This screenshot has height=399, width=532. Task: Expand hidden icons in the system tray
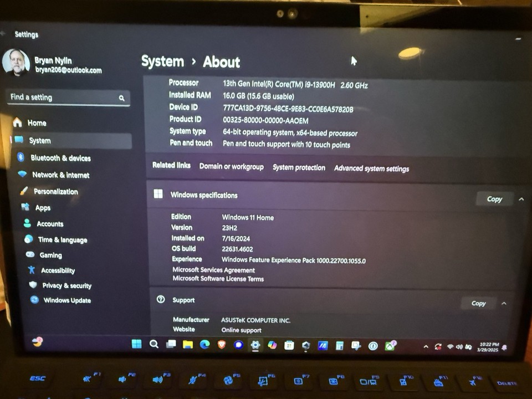click(425, 346)
